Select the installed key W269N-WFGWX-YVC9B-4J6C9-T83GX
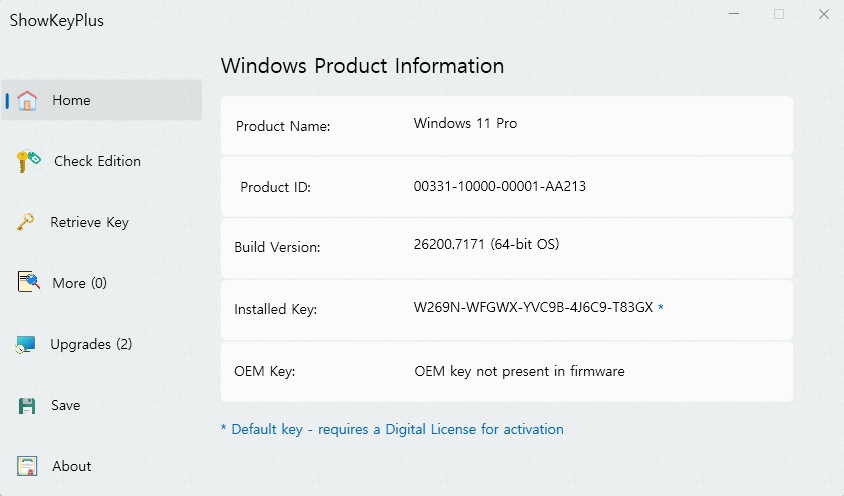The image size is (844, 496). point(533,308)
